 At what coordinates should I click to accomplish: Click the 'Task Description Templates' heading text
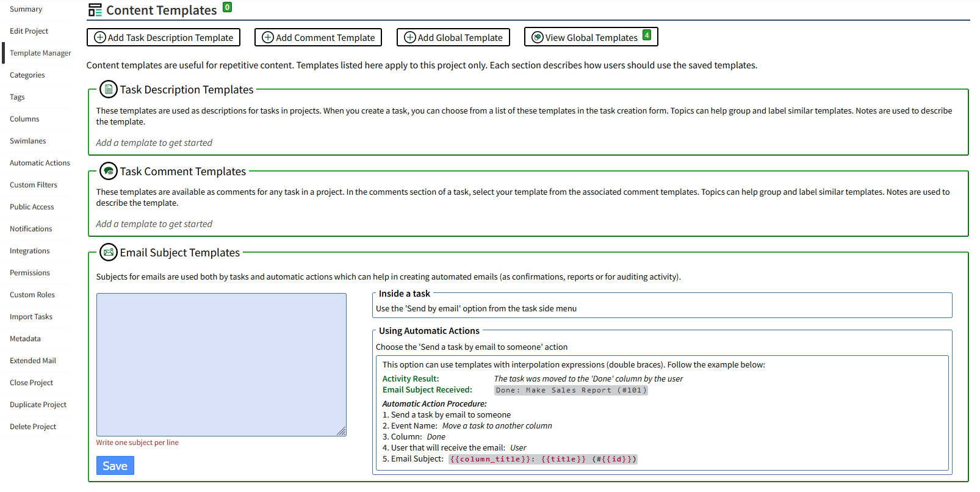187,90
